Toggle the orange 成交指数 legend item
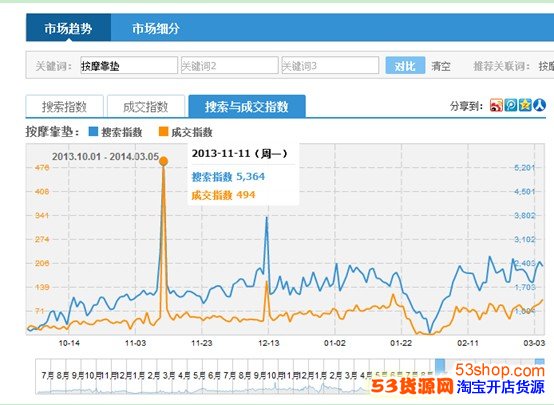Screen dimensions: 554x405 click(x=185, y=132)
